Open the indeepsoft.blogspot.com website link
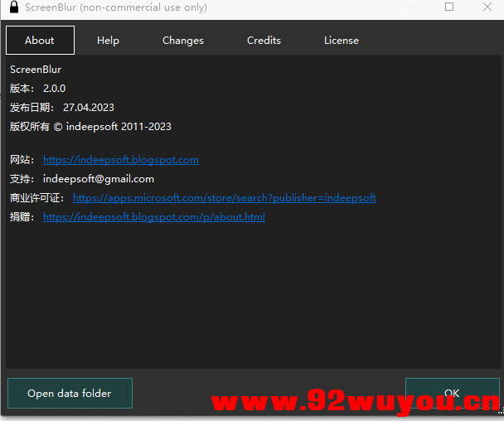The height and width of the screenshot is (421, 504). click(x=121, y=160)
